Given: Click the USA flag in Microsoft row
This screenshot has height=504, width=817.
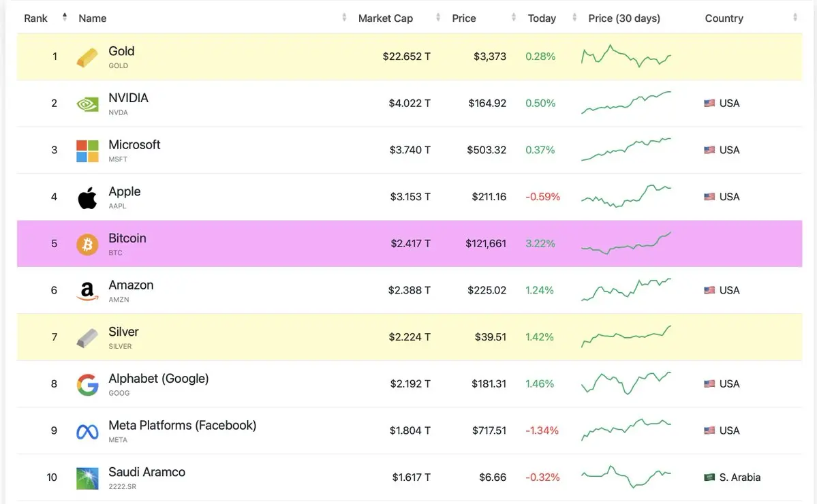Looking at the screenshot, I should pos(709,150).
